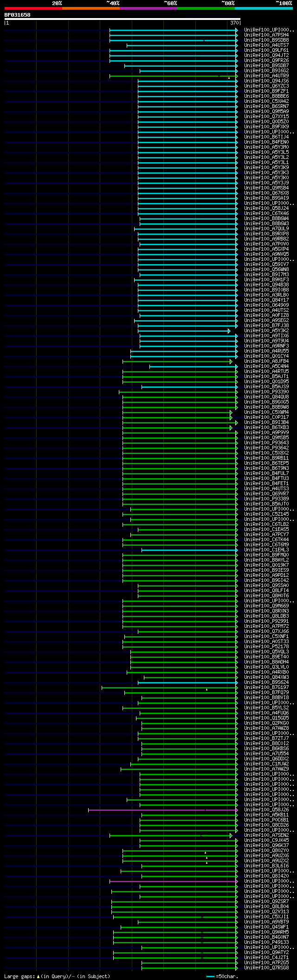Select the UniRef100_A5Y3L1 label
Viewport: 297px width, 980px height.
point(266,162)
